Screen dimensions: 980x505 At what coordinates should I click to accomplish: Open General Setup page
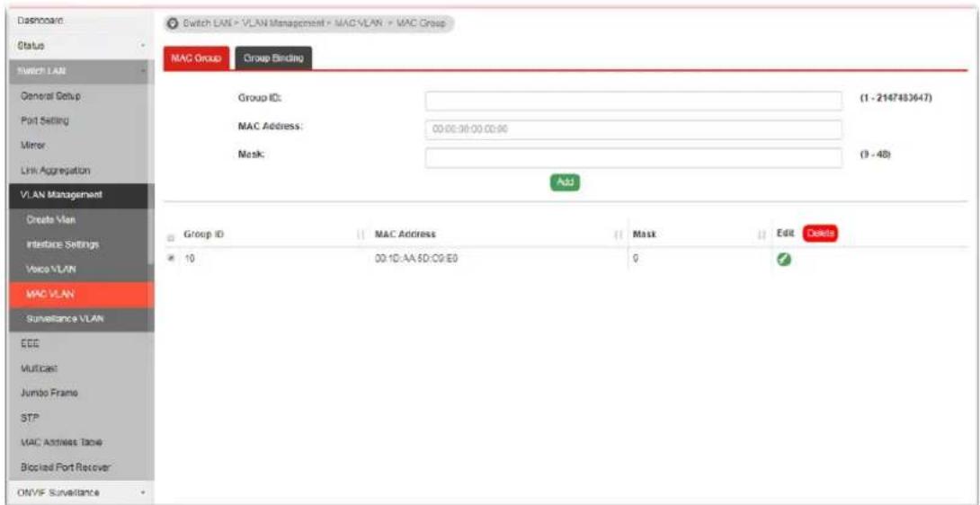click(x=50, y=96)
